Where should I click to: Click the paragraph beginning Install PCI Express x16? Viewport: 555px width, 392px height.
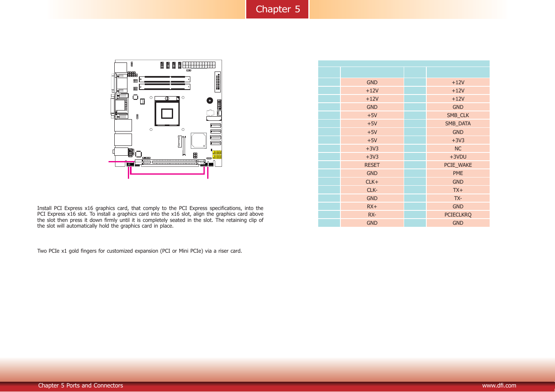[x=150, y=217]
